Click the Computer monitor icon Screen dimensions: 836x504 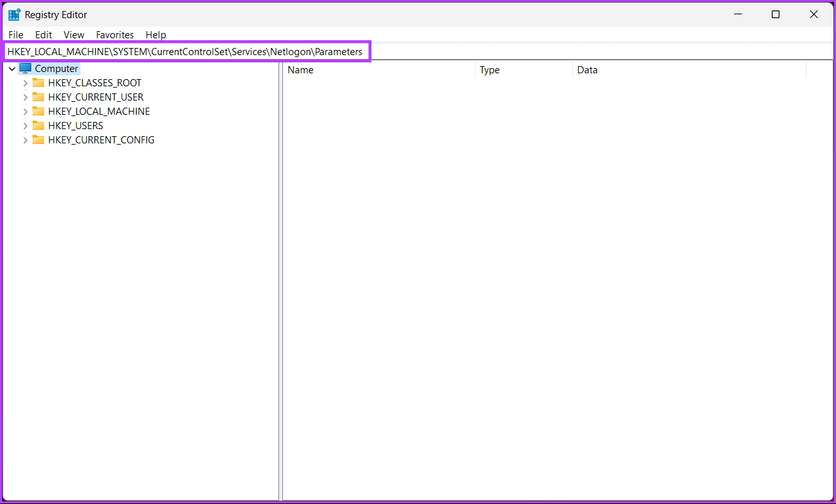pyautogui.click(x=25, y=68)
